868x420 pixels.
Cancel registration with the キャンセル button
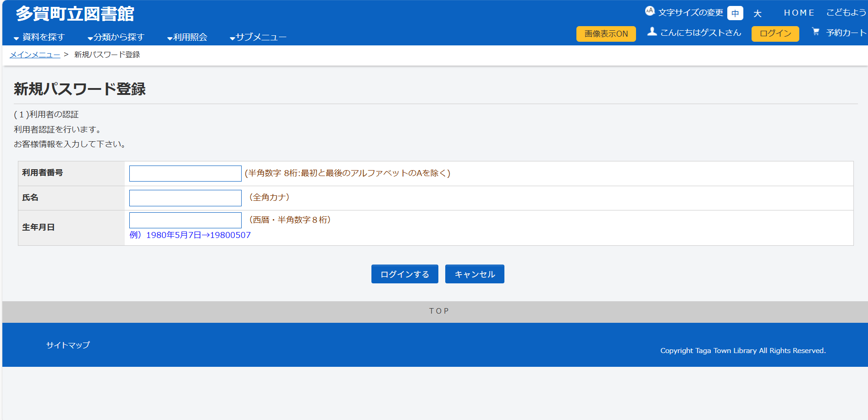(474, 274)
